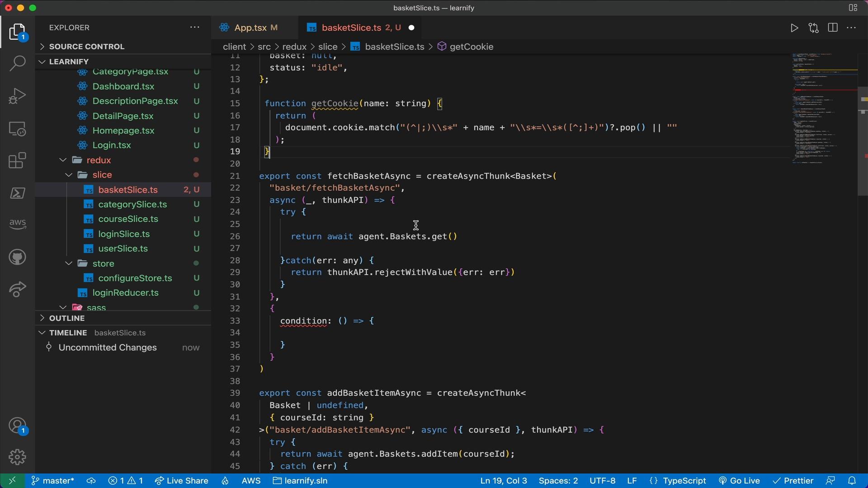Open the Search view in activity bar

click(x=17, y=63)
